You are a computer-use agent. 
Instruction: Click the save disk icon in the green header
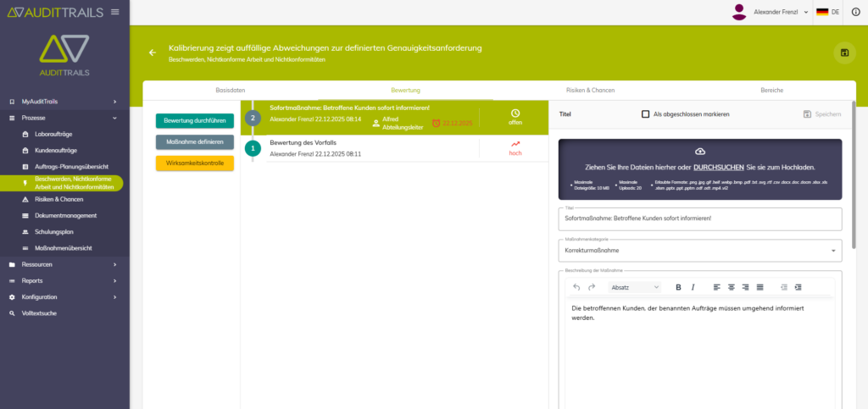(844, 53)
